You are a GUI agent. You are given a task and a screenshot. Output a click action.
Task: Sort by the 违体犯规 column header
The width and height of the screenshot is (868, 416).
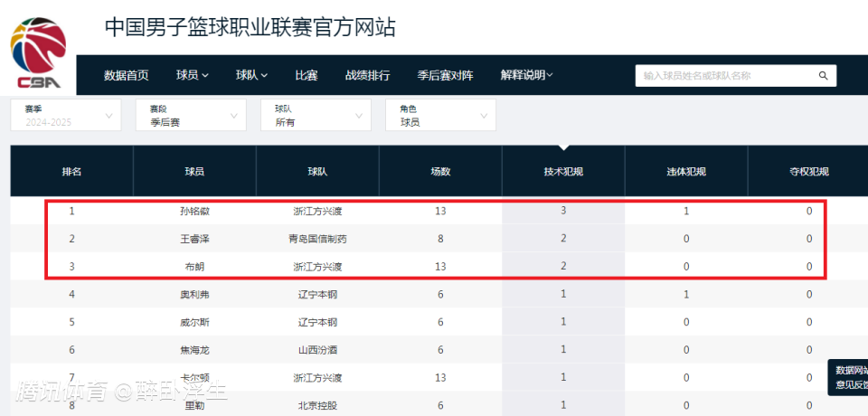(x=686, y=172)
